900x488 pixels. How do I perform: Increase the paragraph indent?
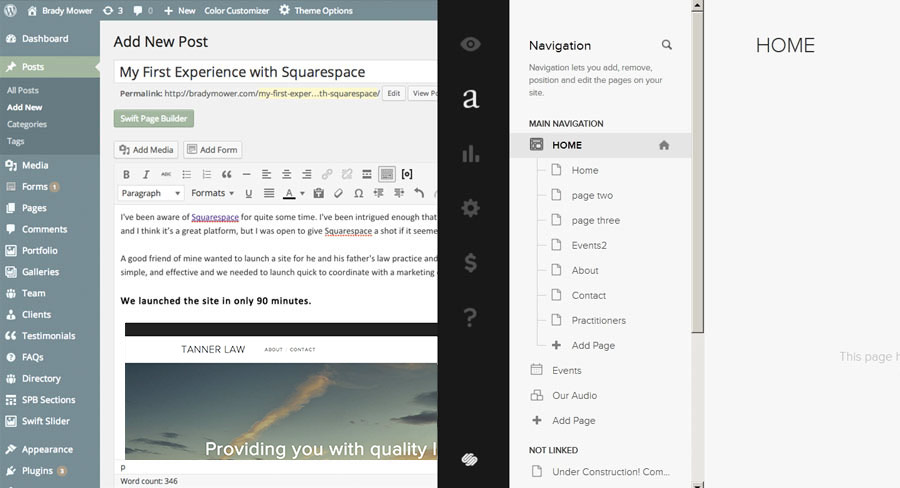coord(399,193)
